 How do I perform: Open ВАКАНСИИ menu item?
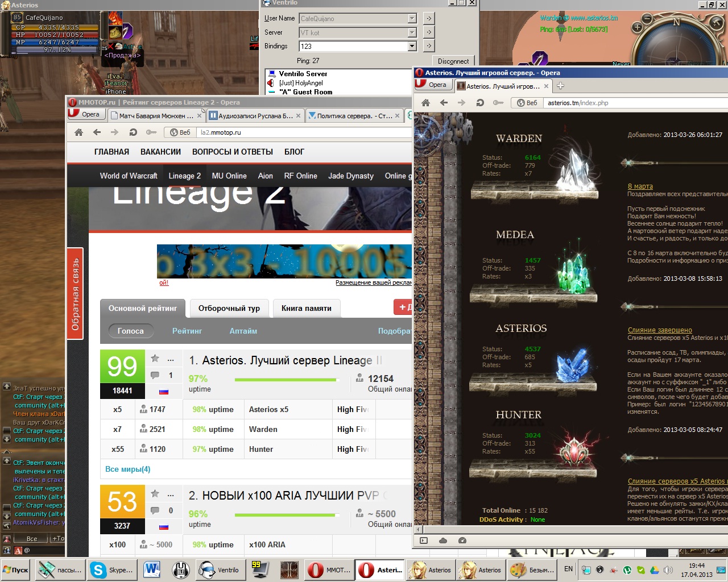(161, 152)
